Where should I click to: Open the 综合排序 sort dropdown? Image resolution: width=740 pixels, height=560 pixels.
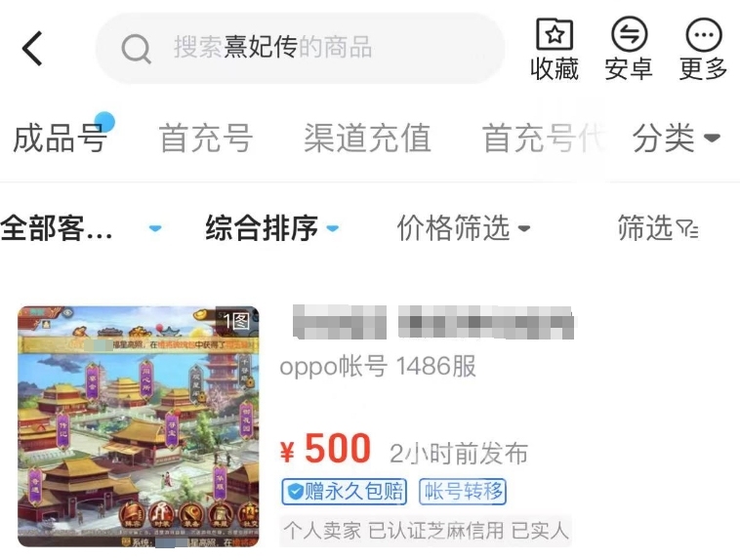tap(271, 228)
